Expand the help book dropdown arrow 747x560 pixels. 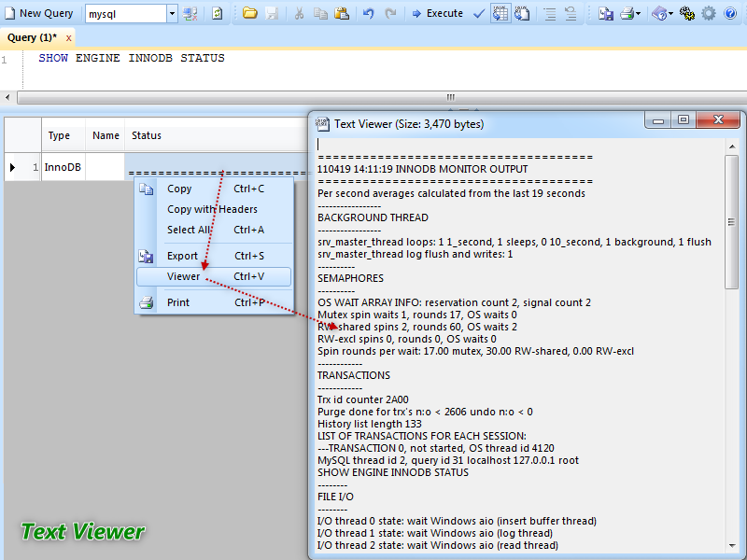(670, 14)
